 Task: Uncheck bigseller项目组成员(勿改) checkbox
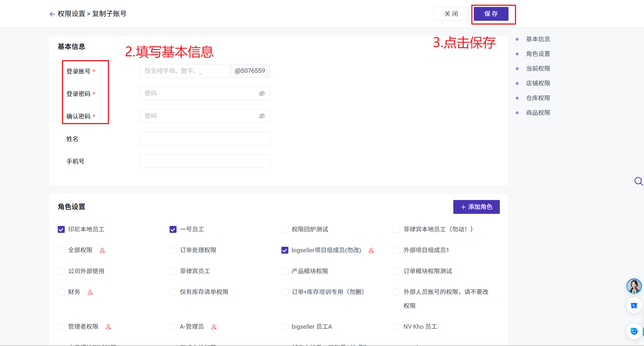point(285,250)
